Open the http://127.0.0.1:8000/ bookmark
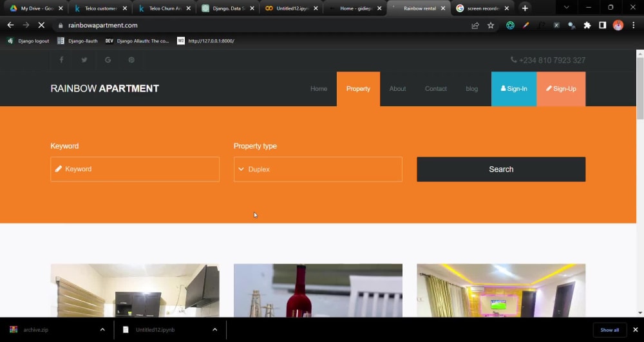 point(206,41)
